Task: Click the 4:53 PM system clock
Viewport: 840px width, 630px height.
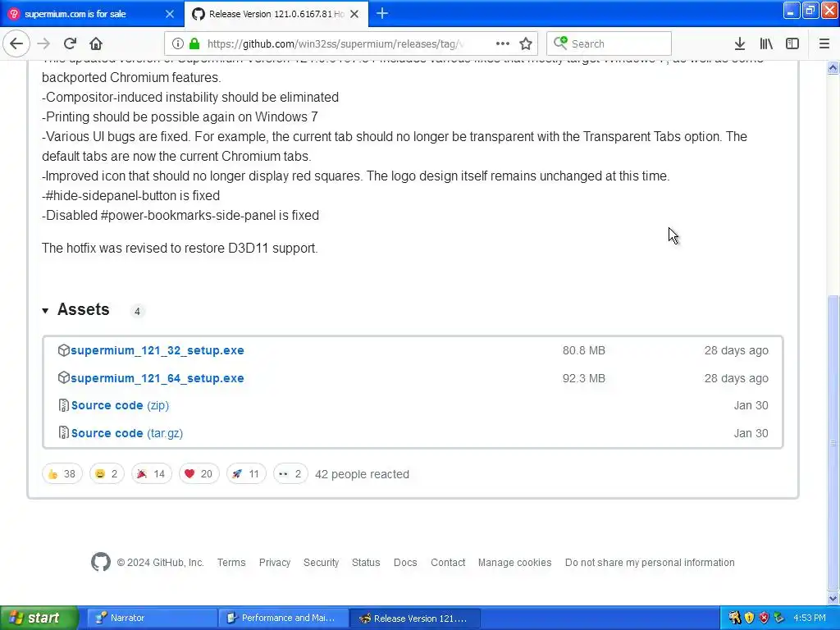Action: tap(810, 619)
